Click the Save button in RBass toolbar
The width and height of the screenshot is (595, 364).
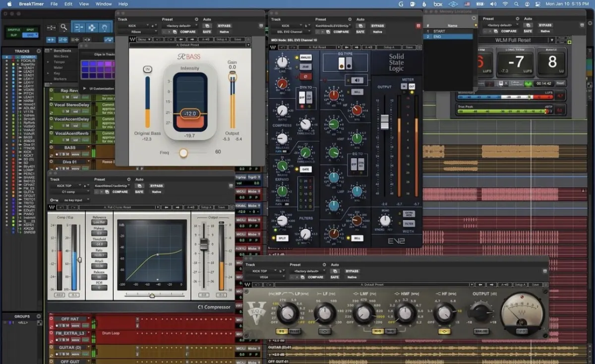pos(238,39)
